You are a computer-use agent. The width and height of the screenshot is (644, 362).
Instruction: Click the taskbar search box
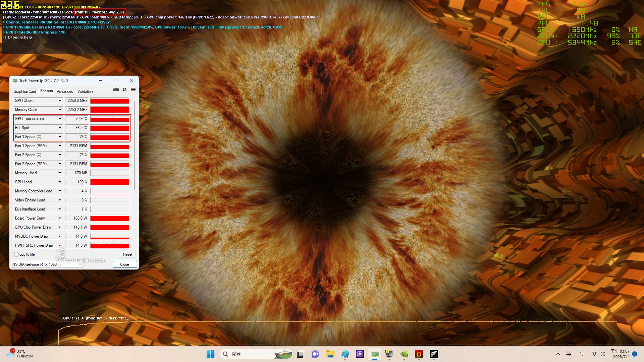256,354
